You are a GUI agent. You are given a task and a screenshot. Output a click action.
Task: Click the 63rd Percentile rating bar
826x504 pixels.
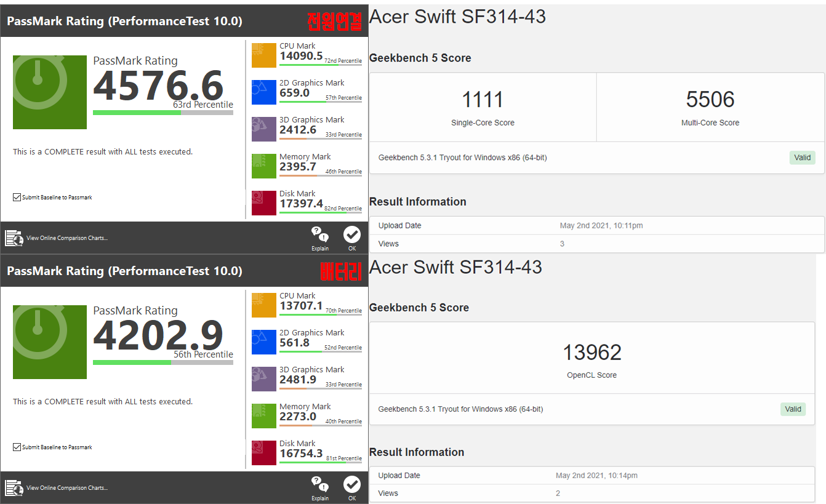pyautogui.click(x=163, y=113)
